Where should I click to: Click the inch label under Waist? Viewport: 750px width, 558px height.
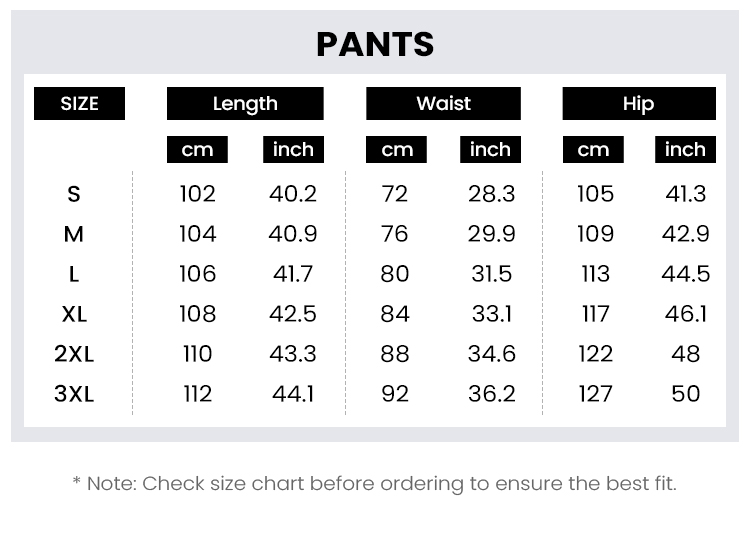tap(490, 150)
